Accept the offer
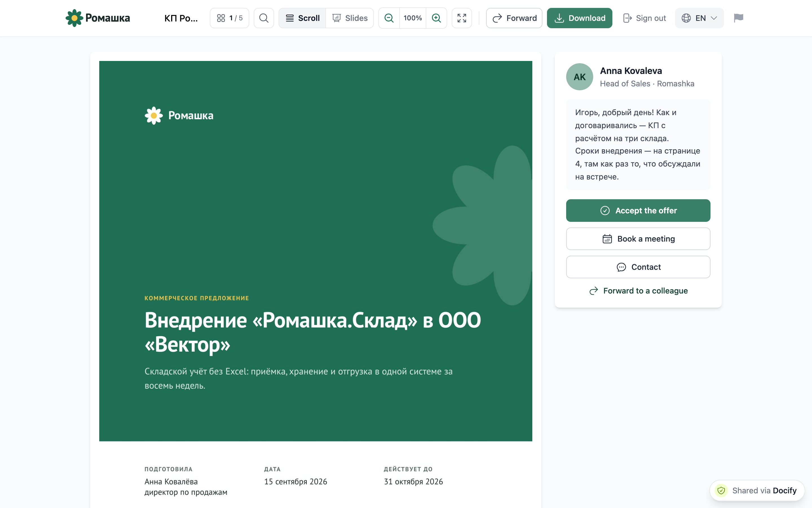Image resolution: width=812 pixels, height=508 pixels. (638, 211)
